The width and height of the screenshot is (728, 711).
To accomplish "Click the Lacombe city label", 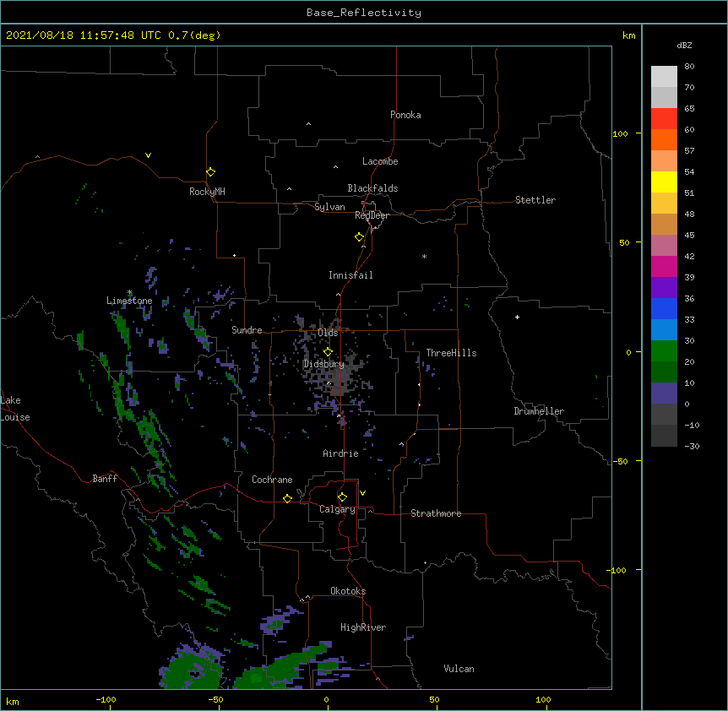I will click(380, 161).
